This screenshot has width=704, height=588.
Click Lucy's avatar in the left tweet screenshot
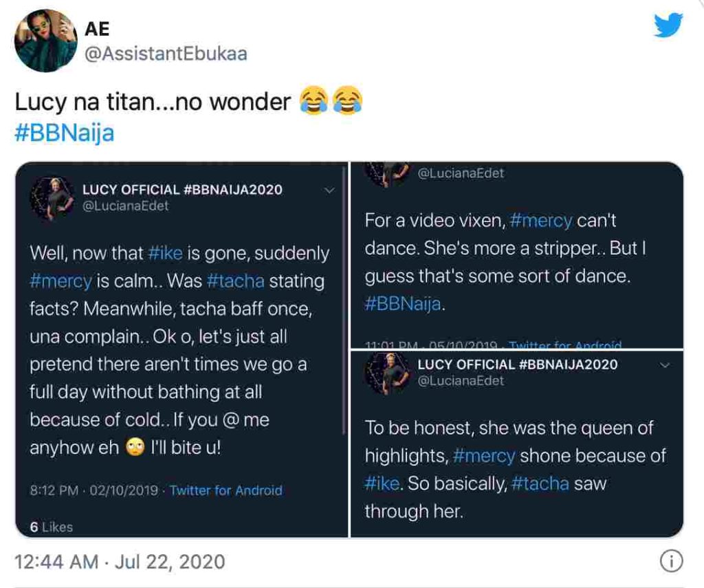click(x=52, y=198)
